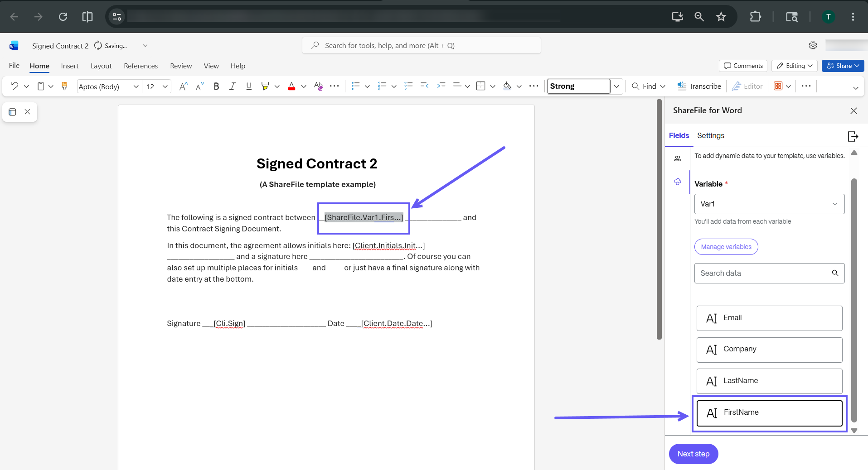Clear formatting from the selected text
The image size is (868, 470).
(319, 86)
